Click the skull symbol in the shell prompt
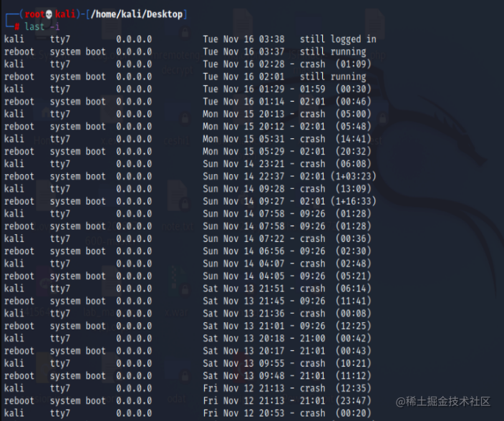This screenshot has width=504, height=421. (49, 14)
